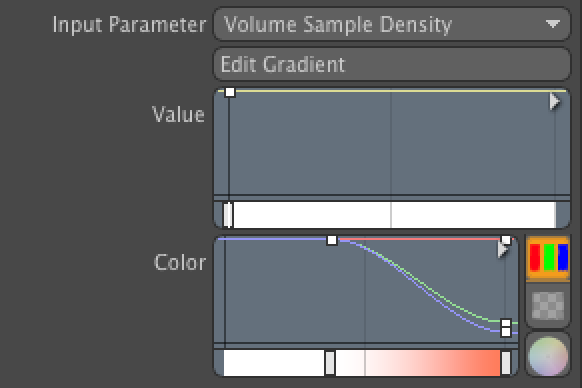Select the green curve end key
This screenshot has height=388, width=582.
pyautogui.click(x=506, y=323)
